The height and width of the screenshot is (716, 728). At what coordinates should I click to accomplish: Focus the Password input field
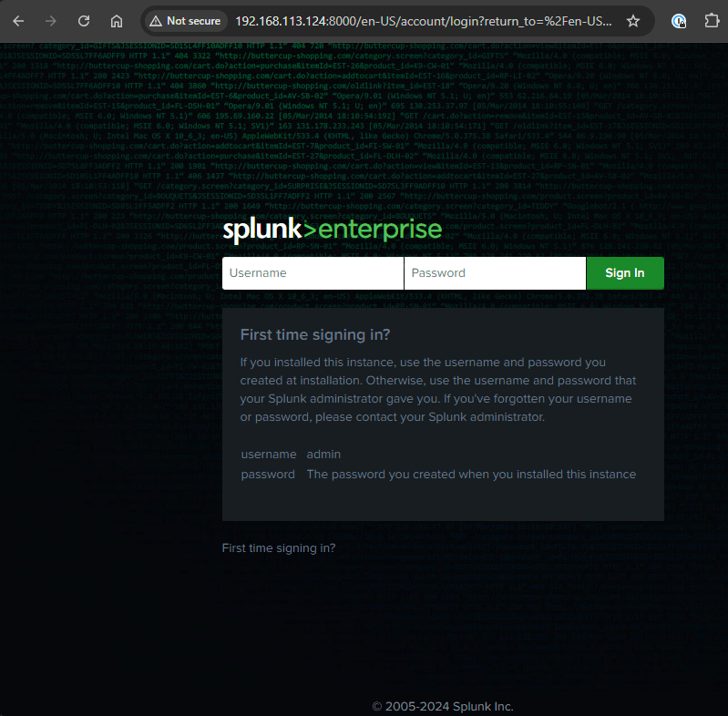point(494,273)
